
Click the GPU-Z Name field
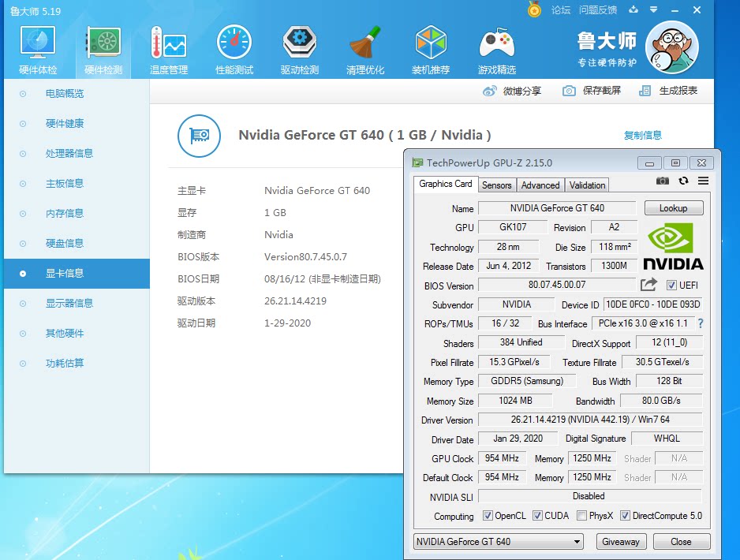coord(557,208)
